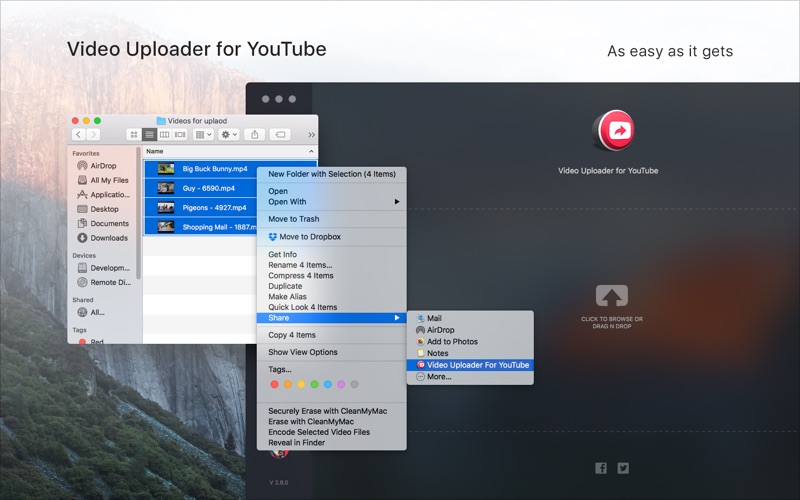800x500 pixels.
Task: Apply the gray tag color
Action: tap(354, 384)
